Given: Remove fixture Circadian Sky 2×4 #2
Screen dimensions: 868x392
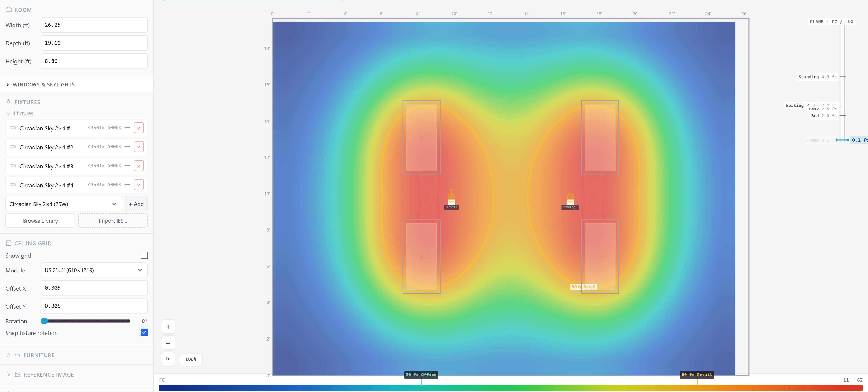Looking at the screenshot, I should [x=139, y=147].
